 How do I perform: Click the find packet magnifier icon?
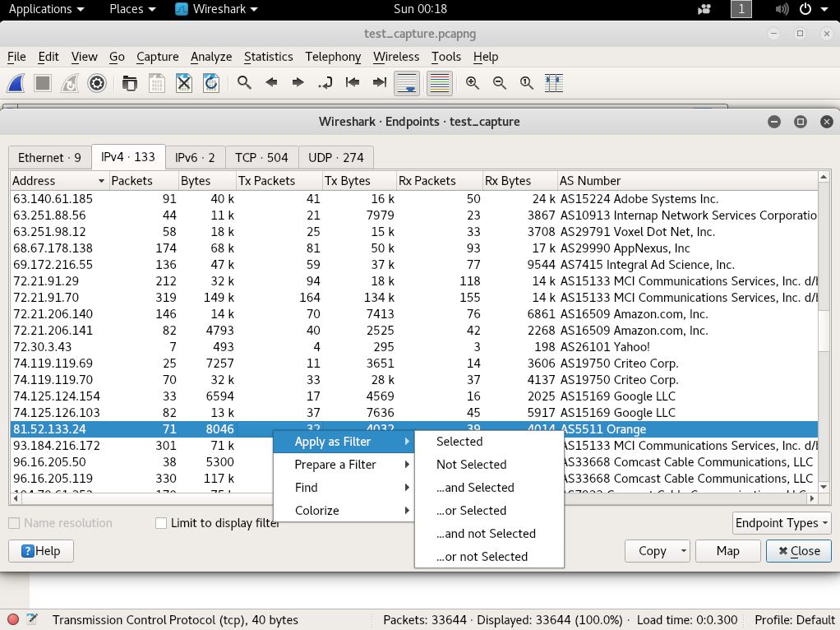(244, 83)
